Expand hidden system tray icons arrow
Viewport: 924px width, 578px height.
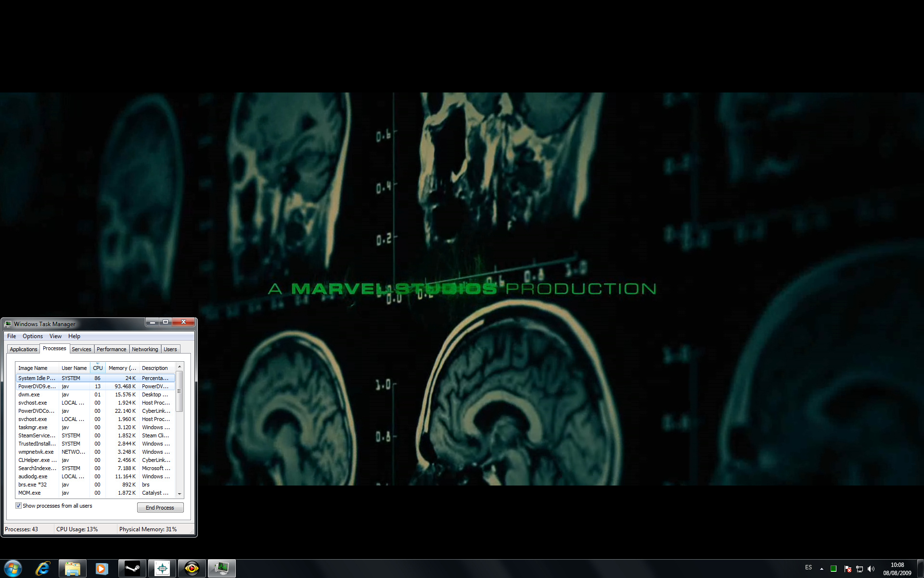[x=821, y=569]
